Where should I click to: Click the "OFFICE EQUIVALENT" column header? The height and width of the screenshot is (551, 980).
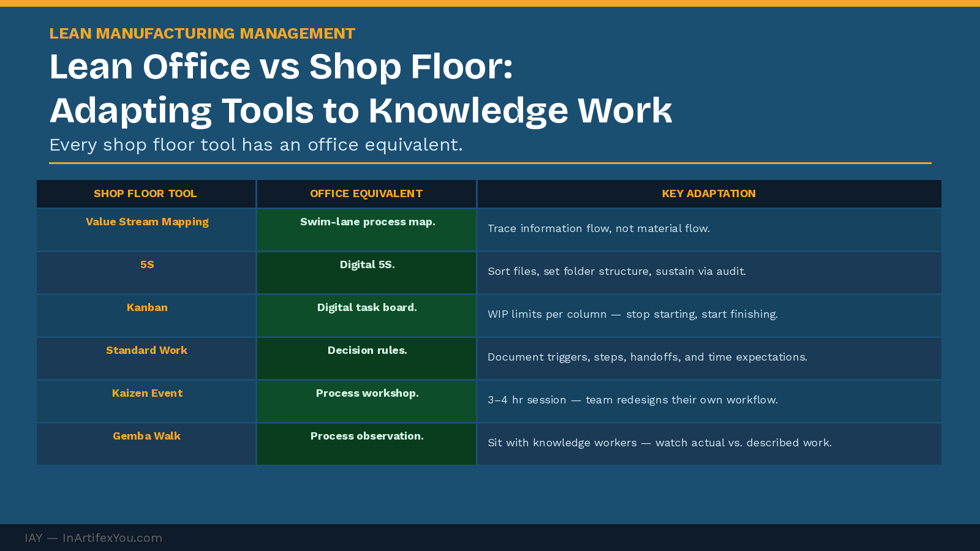[366, 193]
